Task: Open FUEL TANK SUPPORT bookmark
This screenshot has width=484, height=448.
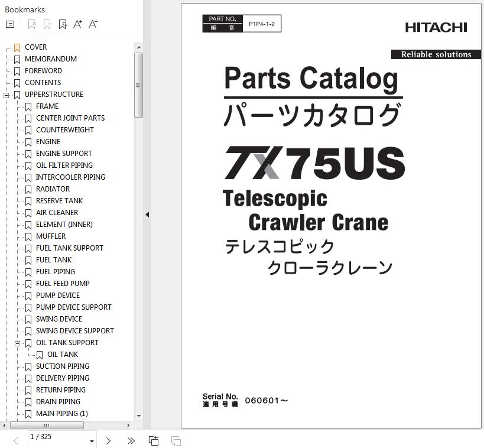Action: 70,248
